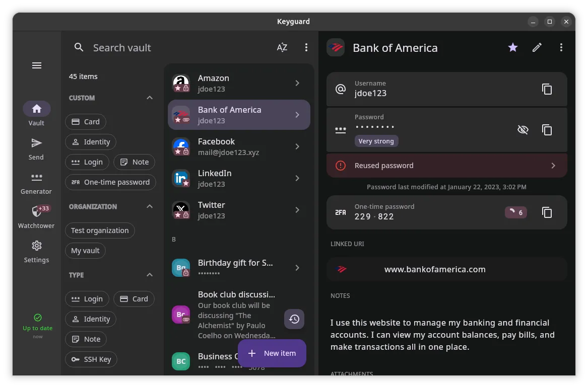Click the history icon on Book club item
This screenshot has height=388, width=588.
click(x=294, y=319)
